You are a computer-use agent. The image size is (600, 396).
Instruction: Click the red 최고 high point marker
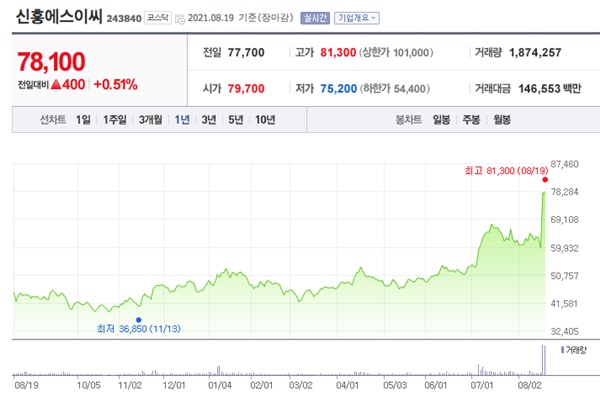(x=545, y=180)
